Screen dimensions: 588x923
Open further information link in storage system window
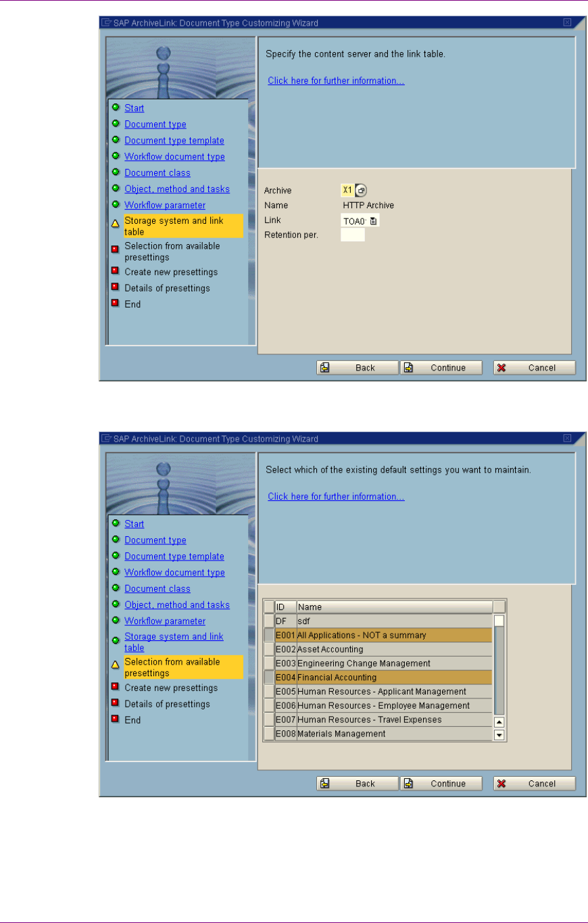(336, 80)
